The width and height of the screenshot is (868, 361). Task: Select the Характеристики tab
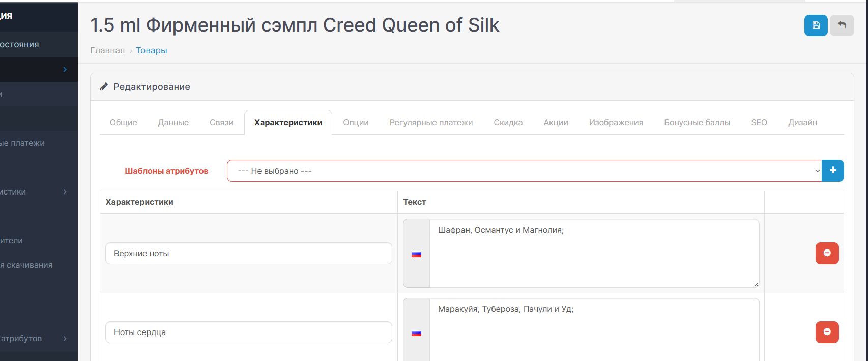(x=288, y=123)
